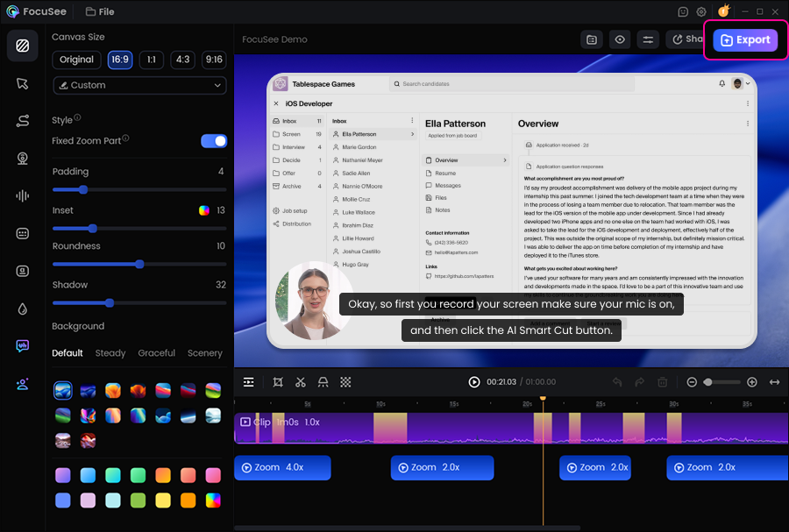Open the watermark droplet panel

tap(22, 309)
